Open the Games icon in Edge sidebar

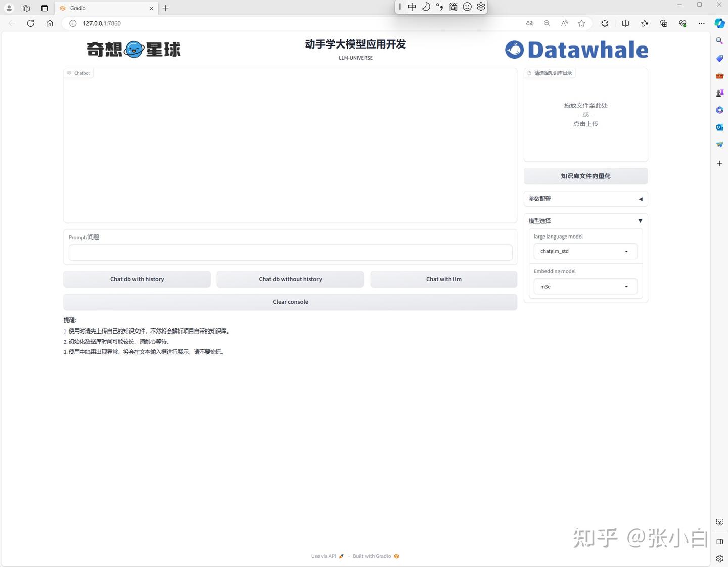[x=719, y=92]
